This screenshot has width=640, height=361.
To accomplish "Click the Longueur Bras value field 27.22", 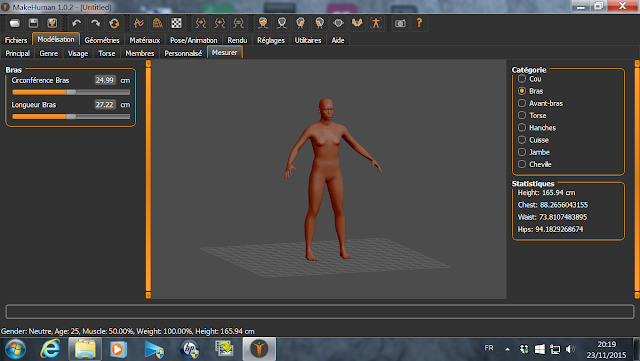I will point(104,105).
